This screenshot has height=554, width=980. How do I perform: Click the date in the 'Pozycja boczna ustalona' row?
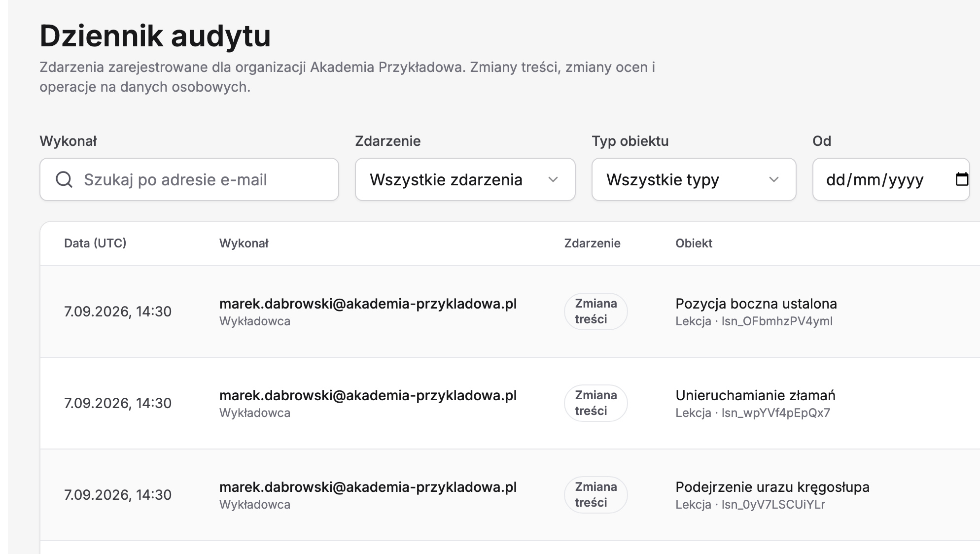coord(118,312)
